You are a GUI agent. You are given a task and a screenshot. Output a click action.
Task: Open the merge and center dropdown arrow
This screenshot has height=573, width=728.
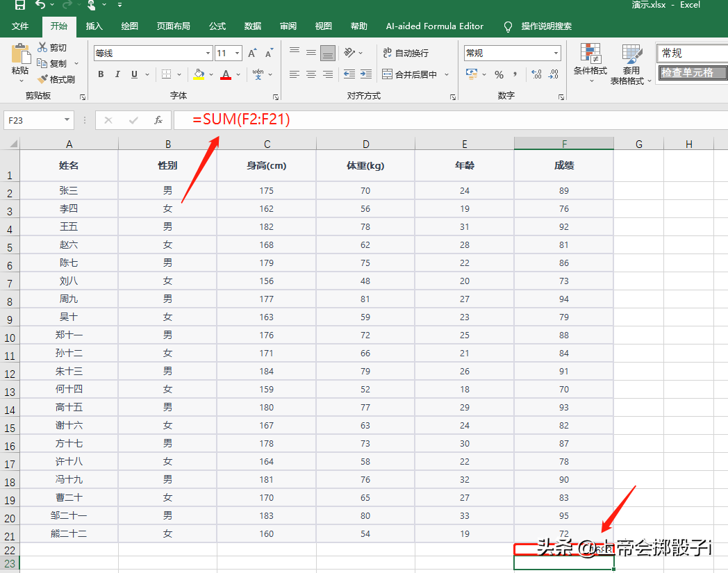pos(447,74)
